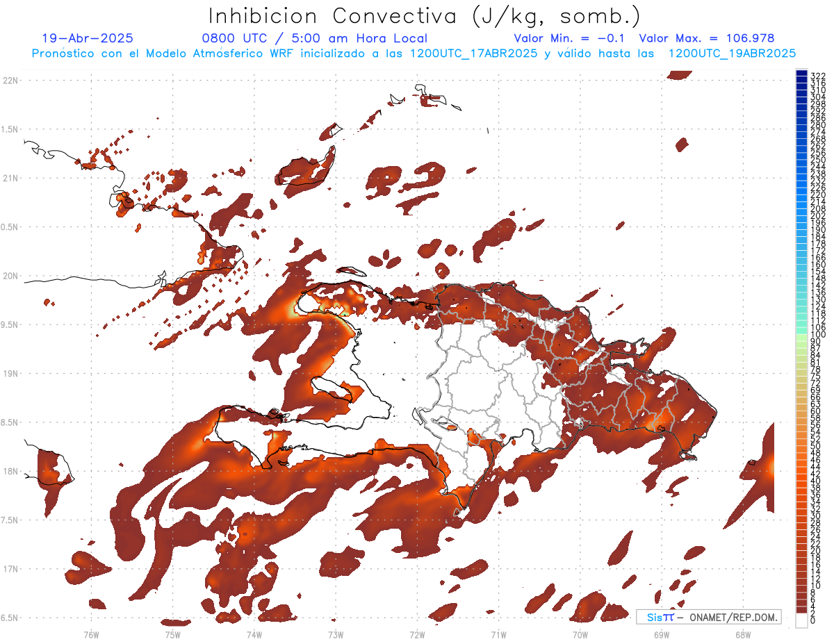834x644 pixels.
Task: Click the '17N' latitude label
Action: 10,569
